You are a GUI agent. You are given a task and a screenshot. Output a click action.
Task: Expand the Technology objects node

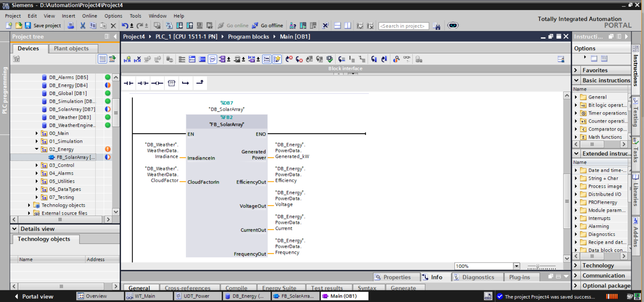(29, 205)
